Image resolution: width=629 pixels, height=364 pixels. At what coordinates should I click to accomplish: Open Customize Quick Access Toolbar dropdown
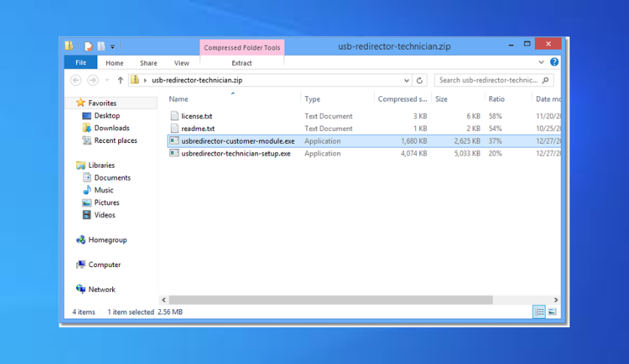point(112,47)
